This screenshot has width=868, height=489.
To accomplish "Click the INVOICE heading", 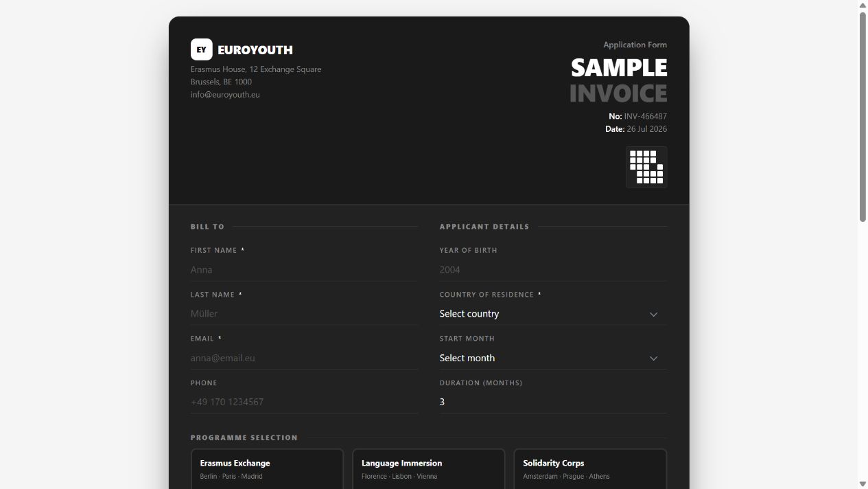I will (x=618, y=93).
